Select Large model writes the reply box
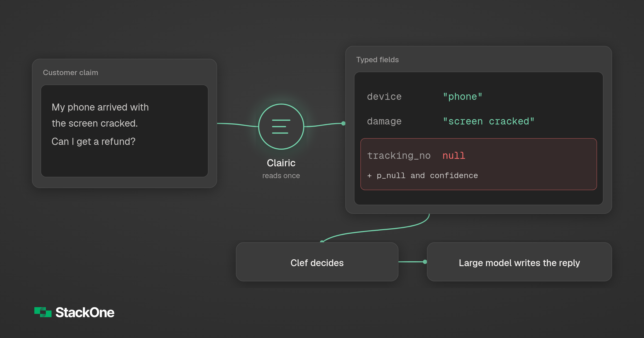The image size is (644, 338). [519, 262]
